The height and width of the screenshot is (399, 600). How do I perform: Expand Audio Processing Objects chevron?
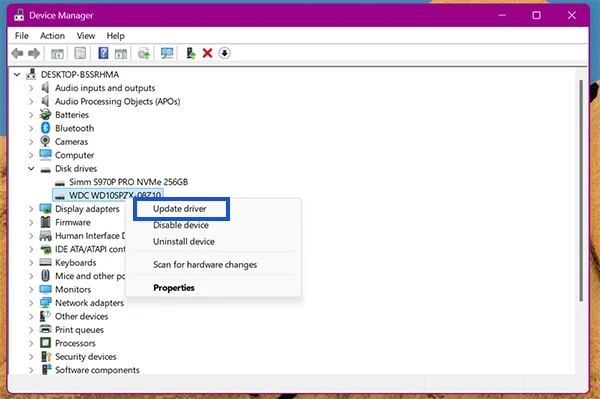(31, 101)
